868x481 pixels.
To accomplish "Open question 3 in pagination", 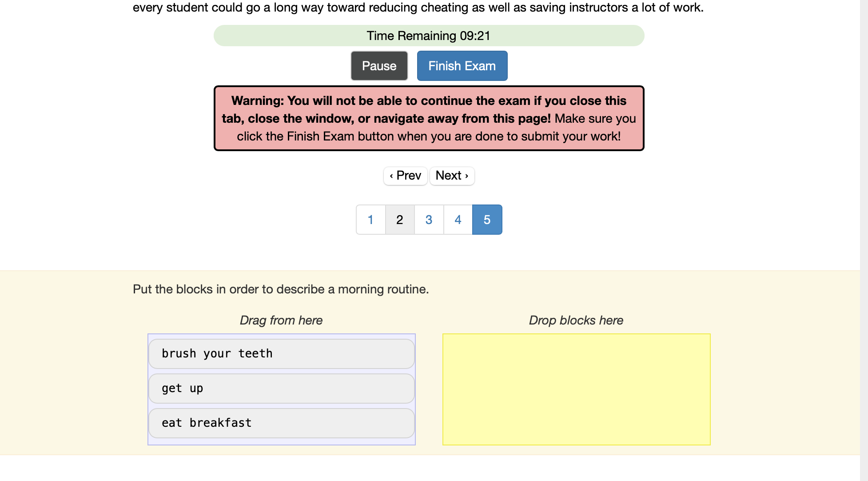I will 429,220.
